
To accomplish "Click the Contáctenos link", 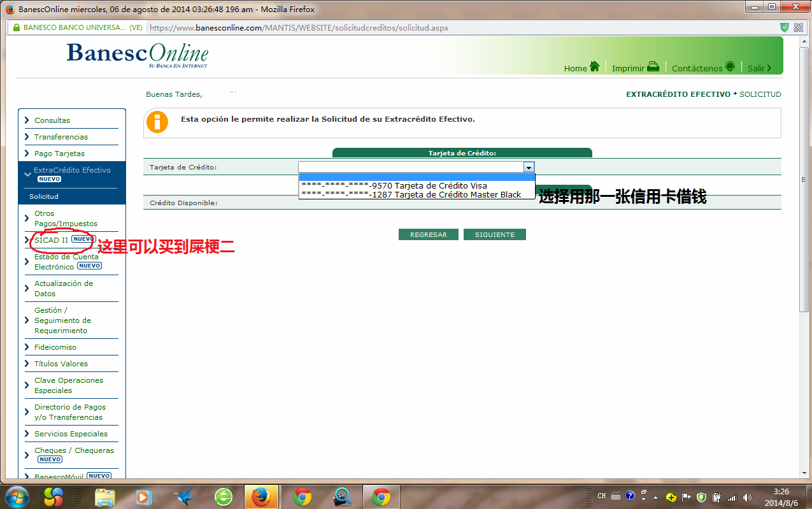I will 697,68.
